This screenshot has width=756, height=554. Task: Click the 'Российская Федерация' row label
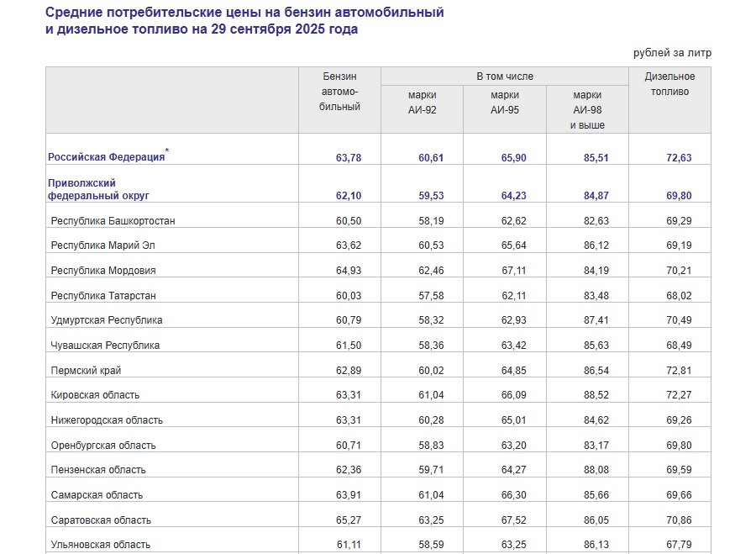[106, 157]
